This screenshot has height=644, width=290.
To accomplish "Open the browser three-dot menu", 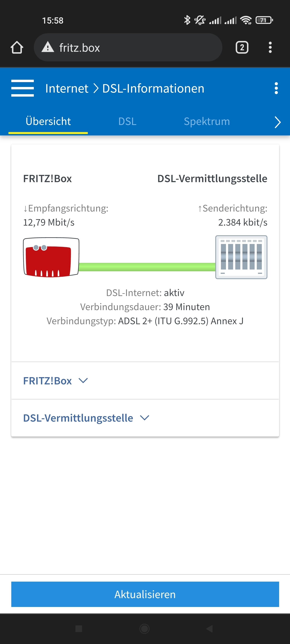I will [x=270, y=47].
